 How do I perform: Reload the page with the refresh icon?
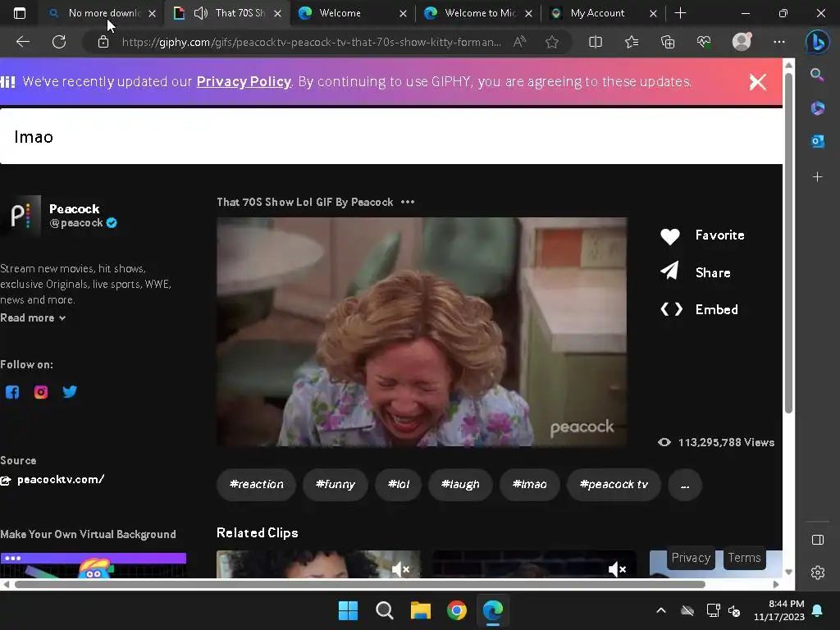(x=59, y=42)
